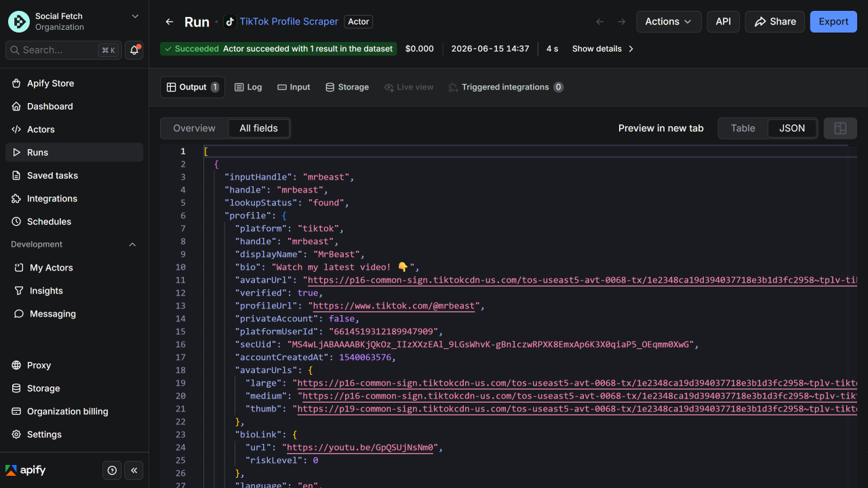This screenshot has width=868, height=488.
Task: Click the Actors code icon
Action: (17, 129)
